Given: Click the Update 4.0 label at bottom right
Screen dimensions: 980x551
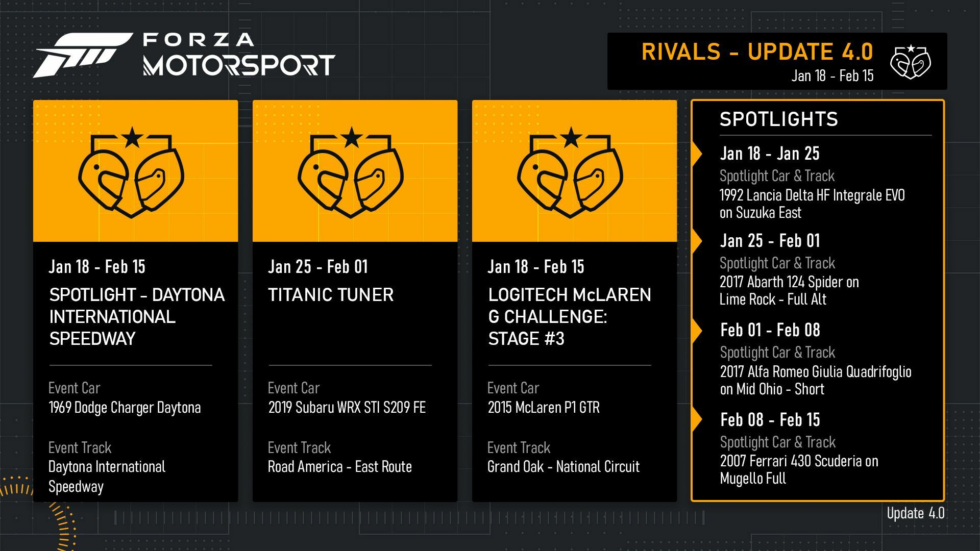Looking at the screenshot, I should (915, 513).
